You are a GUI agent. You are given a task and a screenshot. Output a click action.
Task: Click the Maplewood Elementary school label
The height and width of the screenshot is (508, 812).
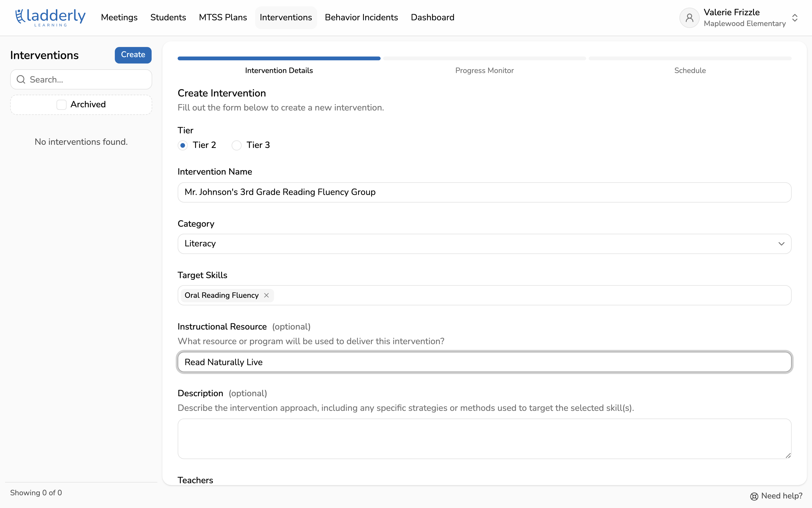coord(745,23)
